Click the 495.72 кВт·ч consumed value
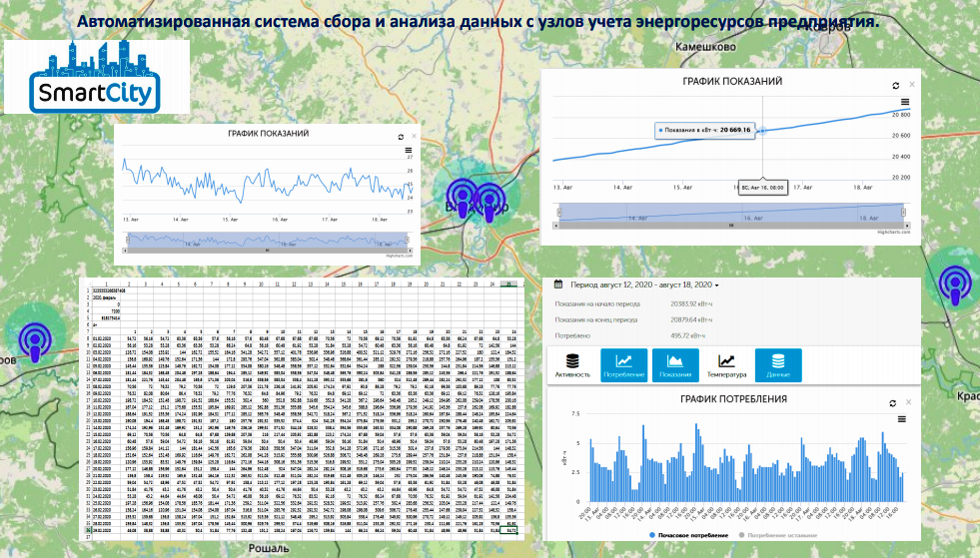Screen dimensions: 980x558 (x=687, y=336)
